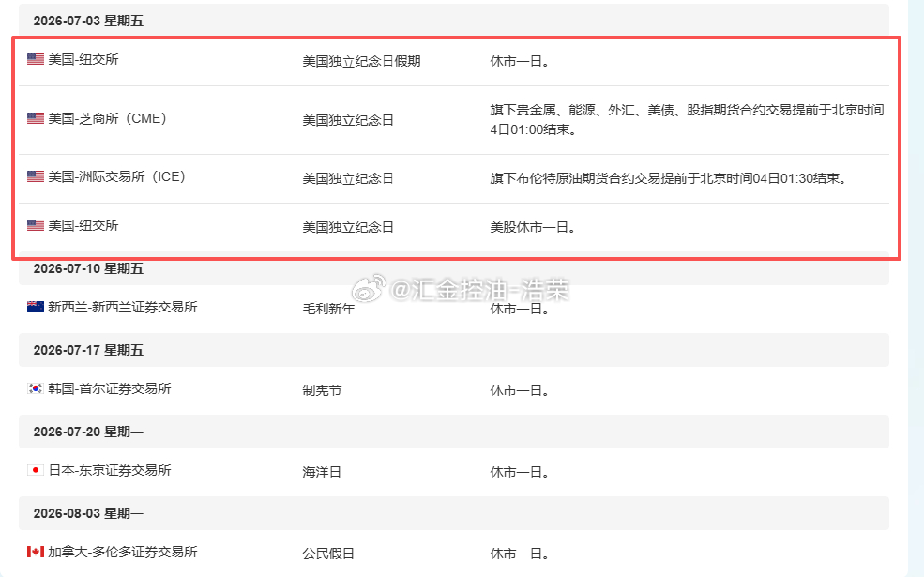Select the 2026-07-10 星期五 date header
The image size is (924, 577).
pos(454,268)
